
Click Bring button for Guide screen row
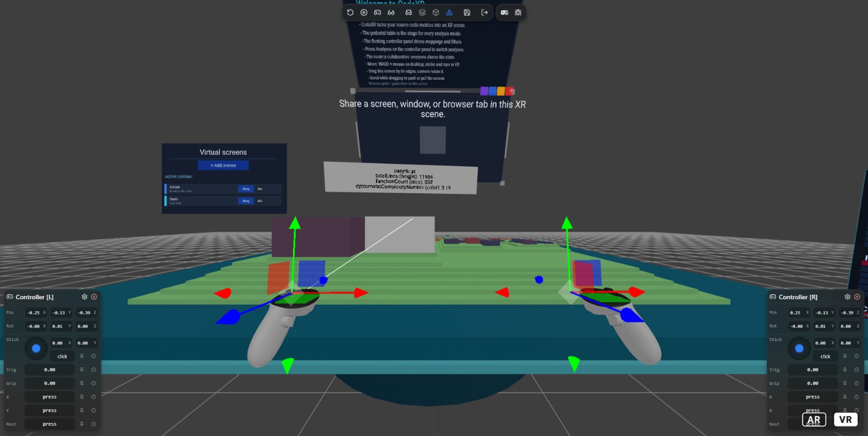click(246, 201)
